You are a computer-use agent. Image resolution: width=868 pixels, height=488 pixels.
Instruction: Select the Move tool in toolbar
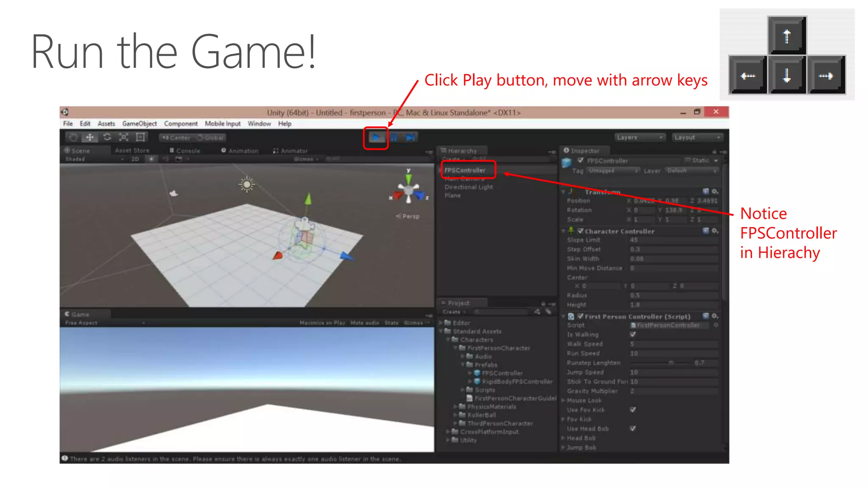coord(90,137)
